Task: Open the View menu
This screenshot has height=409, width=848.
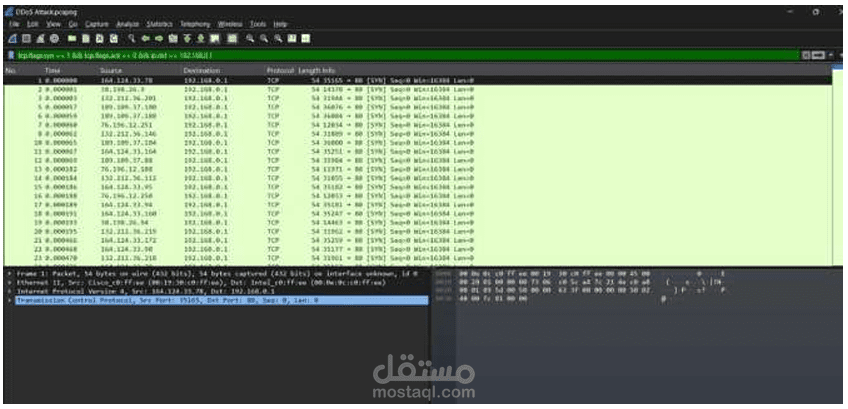Action: [x=53, y=24]
